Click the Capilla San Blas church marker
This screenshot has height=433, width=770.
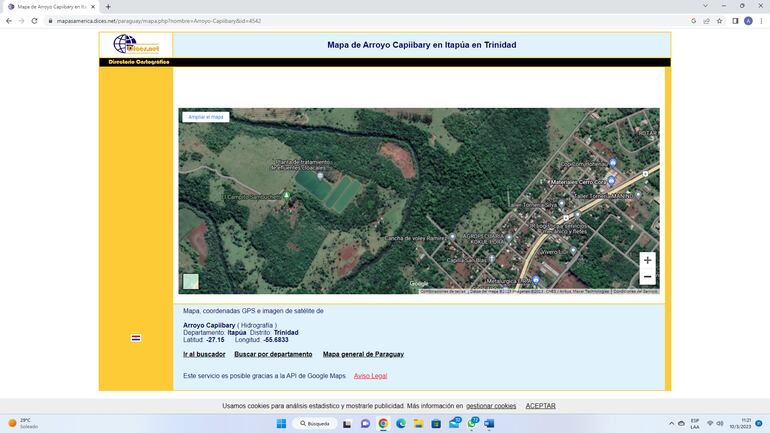tap(491, 259)
